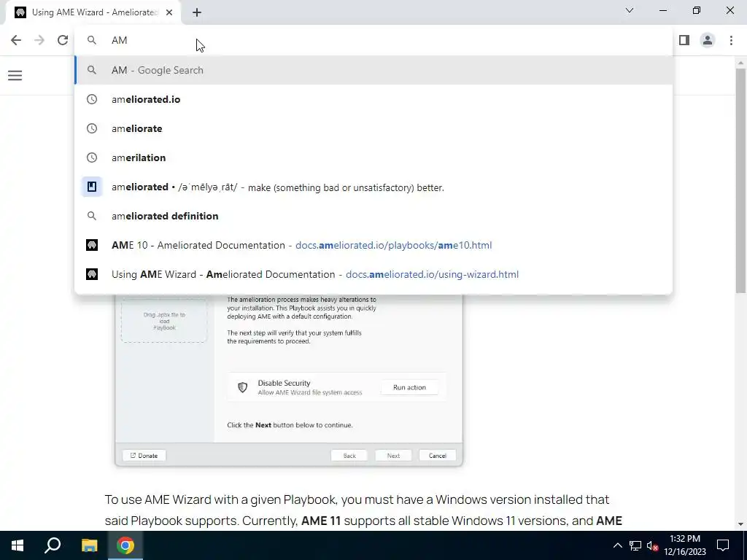Select the amerilation history suggestion
Viewport: 747px width, 560px height.
(x=373, y=157)
